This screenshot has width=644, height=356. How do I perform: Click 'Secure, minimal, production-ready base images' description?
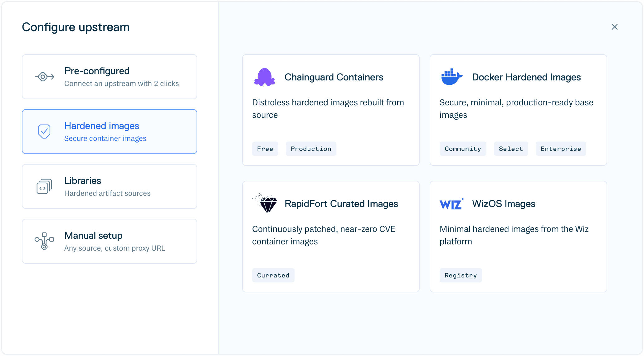point(517,109)
